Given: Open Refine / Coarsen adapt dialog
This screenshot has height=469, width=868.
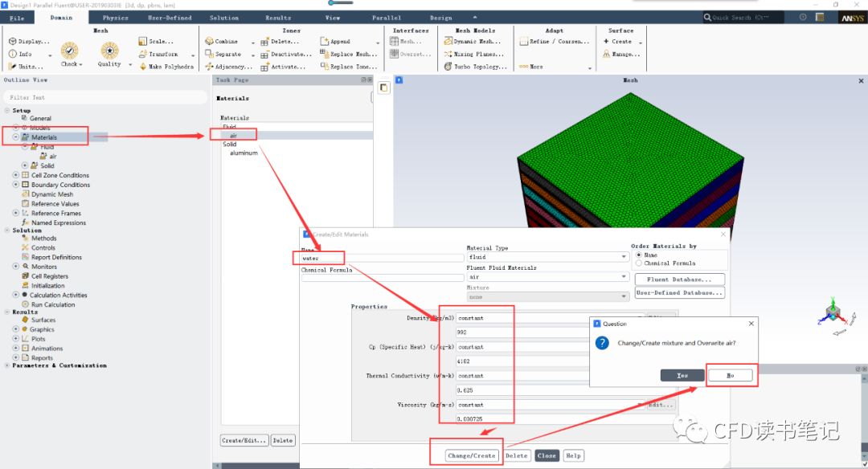Looking at the screenshot, I should [554, 42].
